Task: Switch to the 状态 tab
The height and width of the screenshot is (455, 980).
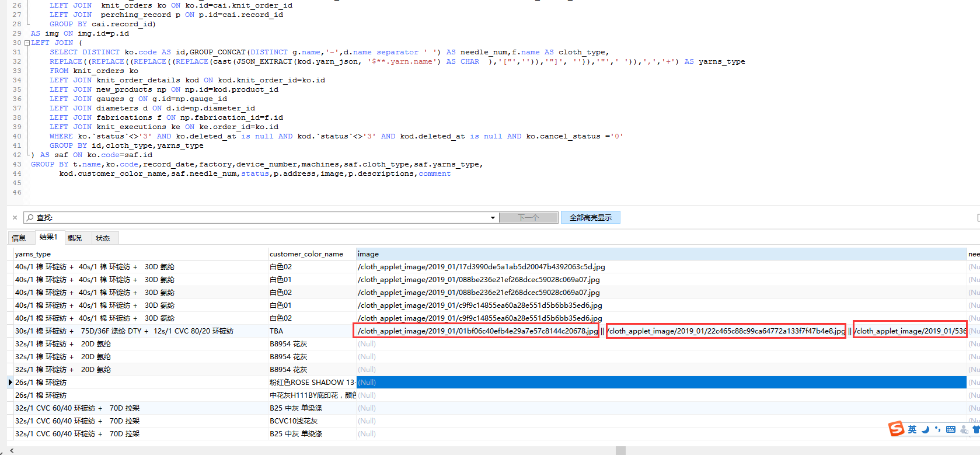Action: coord(103,238)
